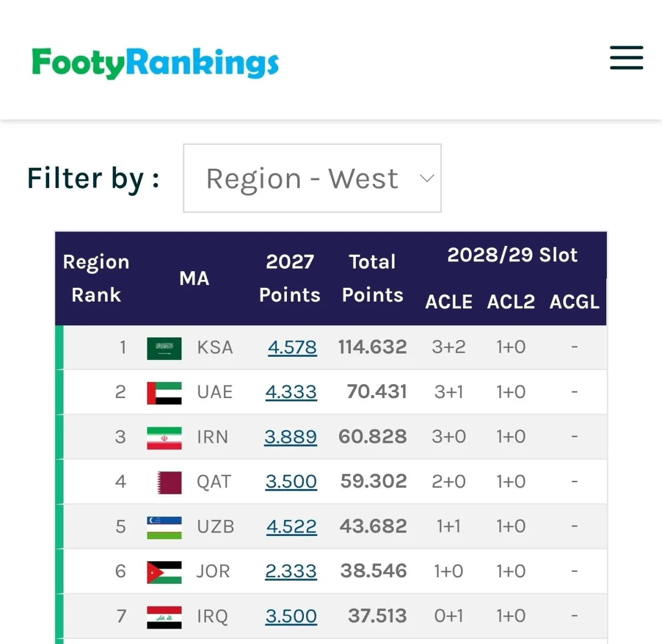Click the Qatar flag icon
Screen dimensions: 662x644
click(x=169, y=482)
